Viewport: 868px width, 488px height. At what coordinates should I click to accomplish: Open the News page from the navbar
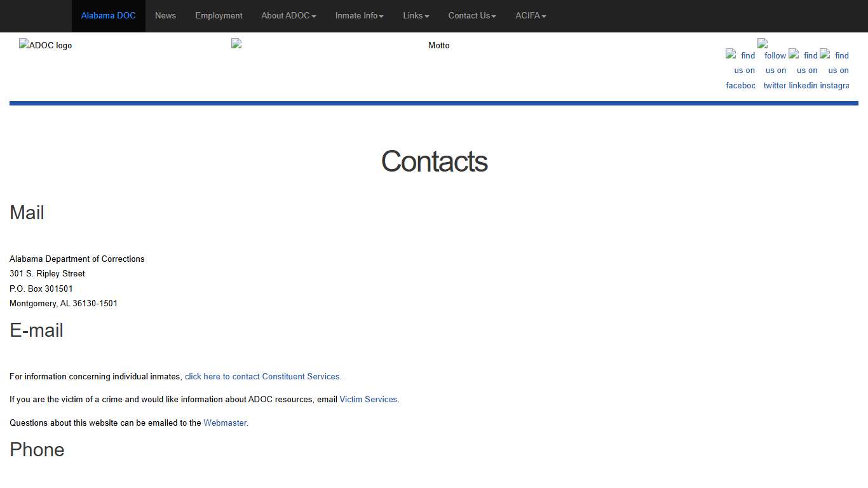165,16
